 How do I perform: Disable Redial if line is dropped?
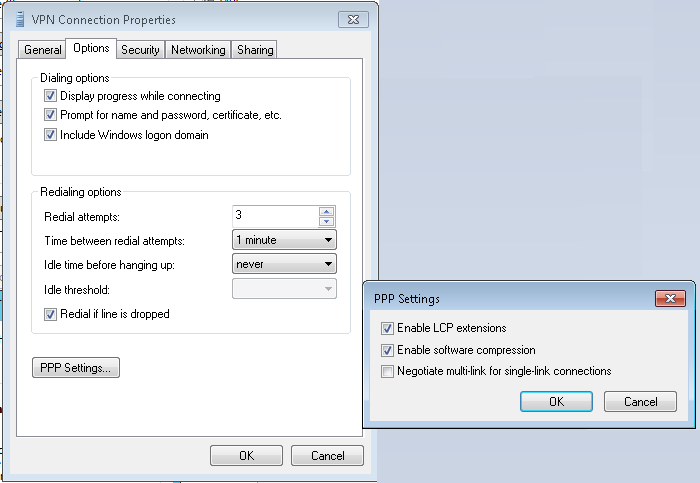coord(50,314)
